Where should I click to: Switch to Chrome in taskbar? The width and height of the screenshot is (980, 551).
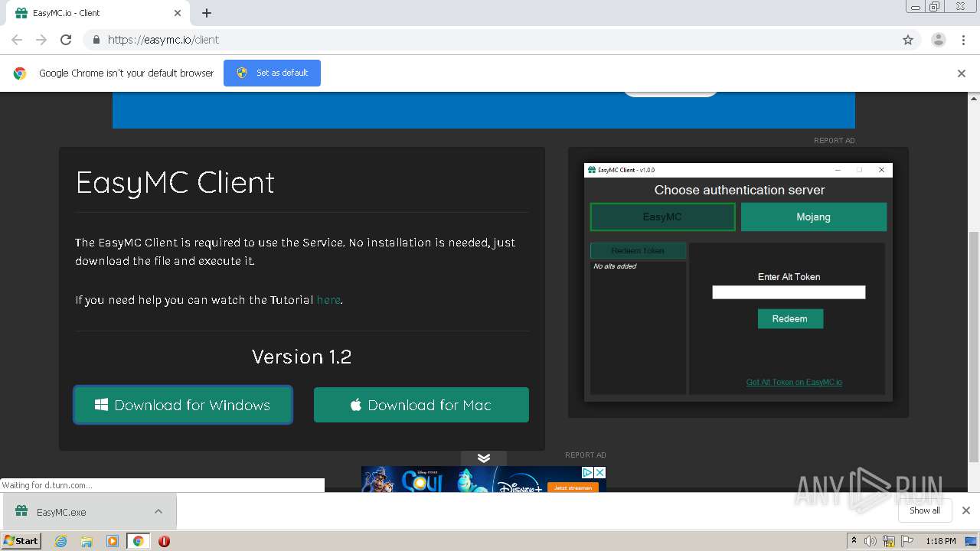pos(138,541)
